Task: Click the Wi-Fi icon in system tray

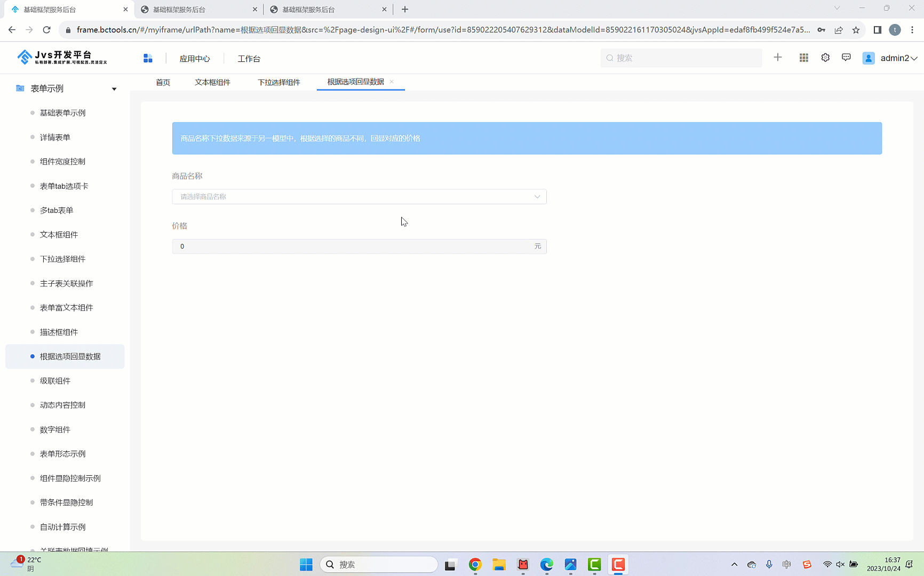Action: coord(827,564)
